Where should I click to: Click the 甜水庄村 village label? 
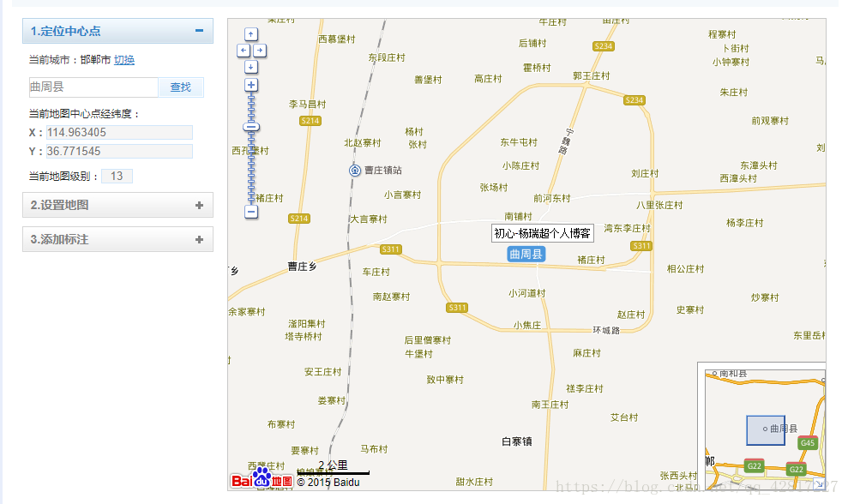[474, 482]
